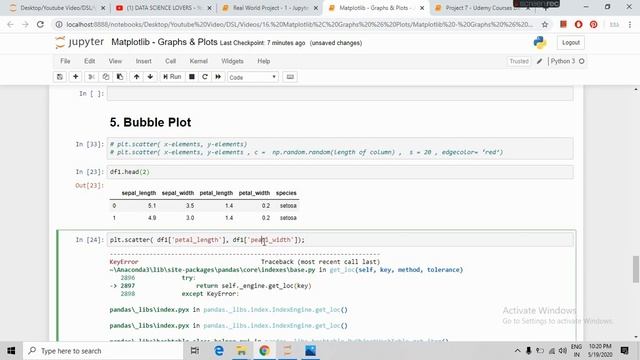Open the Windows Start menu
The width and height of the screenshot is (640, 360).
[x=11, y=351]
